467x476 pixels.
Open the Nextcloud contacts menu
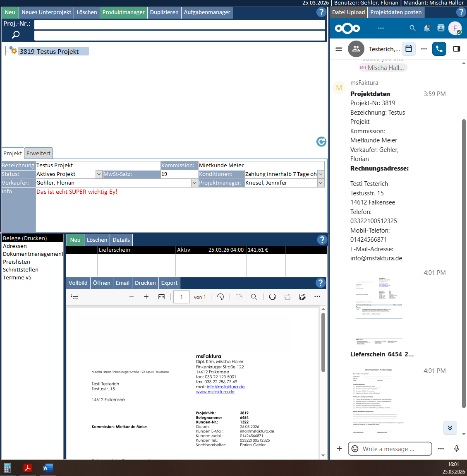click(441, 28)
